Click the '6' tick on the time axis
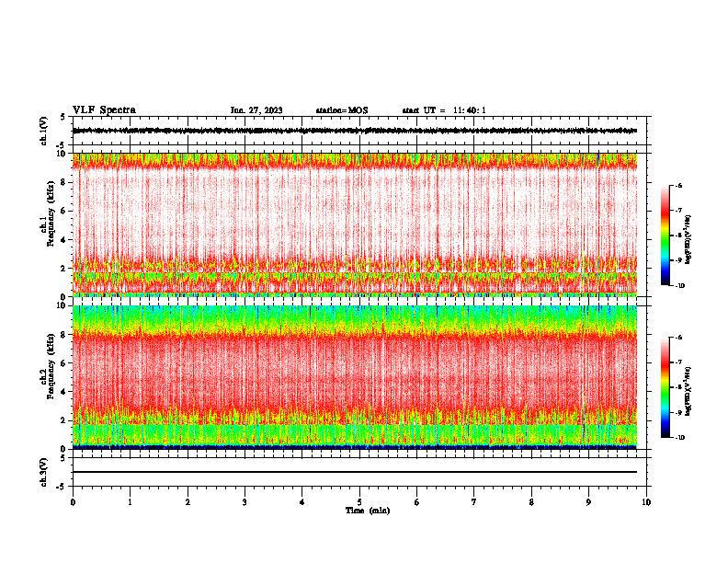The height and width of the screenshot is (563, 728). tap(417, 502)
